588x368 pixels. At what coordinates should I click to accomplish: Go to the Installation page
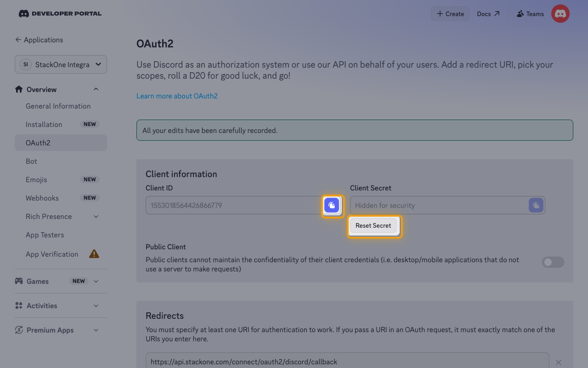[61, 124]
